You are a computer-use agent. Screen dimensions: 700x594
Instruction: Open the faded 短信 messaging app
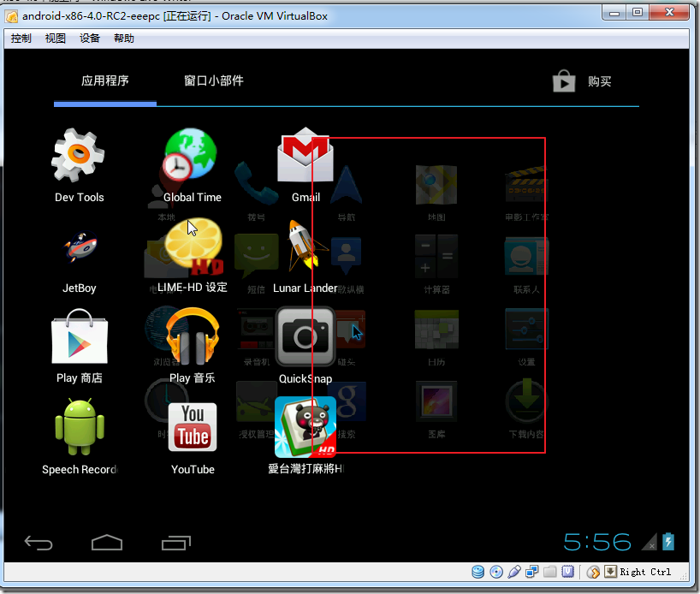tap(256, 257)
